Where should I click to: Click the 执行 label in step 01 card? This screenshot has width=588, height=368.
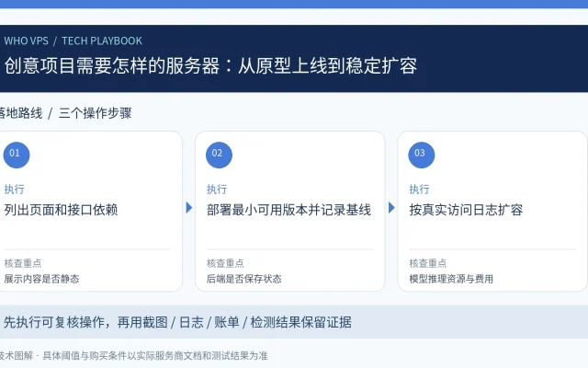click(15, 189)
